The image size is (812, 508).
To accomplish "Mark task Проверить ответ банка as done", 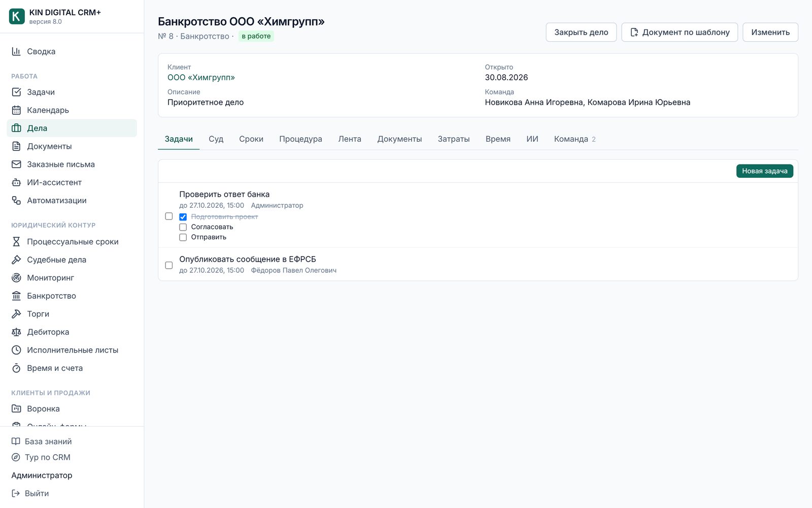I will pyautogui.click(x=169, y=216).
